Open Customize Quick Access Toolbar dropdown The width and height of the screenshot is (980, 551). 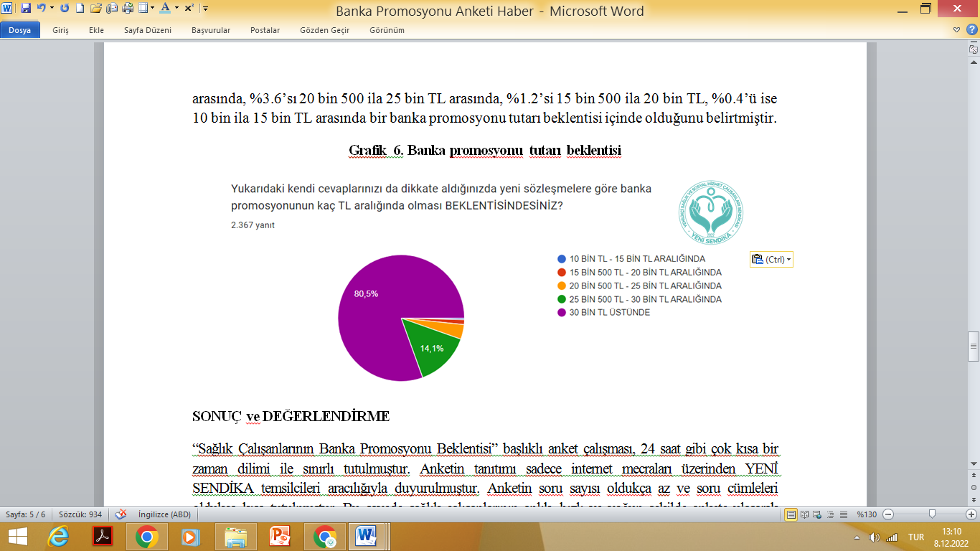pyautogui.click(x=205, y=9)
